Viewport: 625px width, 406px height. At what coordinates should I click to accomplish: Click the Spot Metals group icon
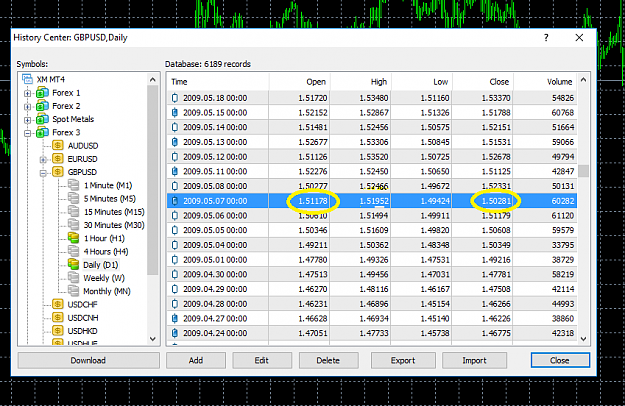42,119
